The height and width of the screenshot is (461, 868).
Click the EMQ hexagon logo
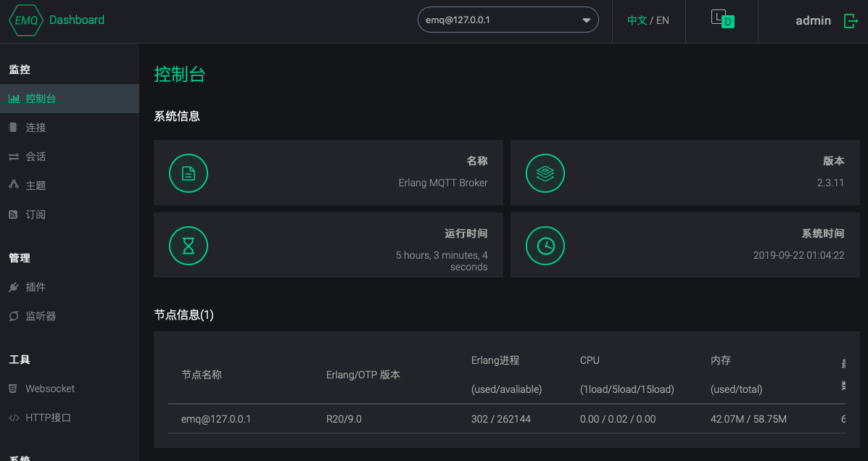26,20
